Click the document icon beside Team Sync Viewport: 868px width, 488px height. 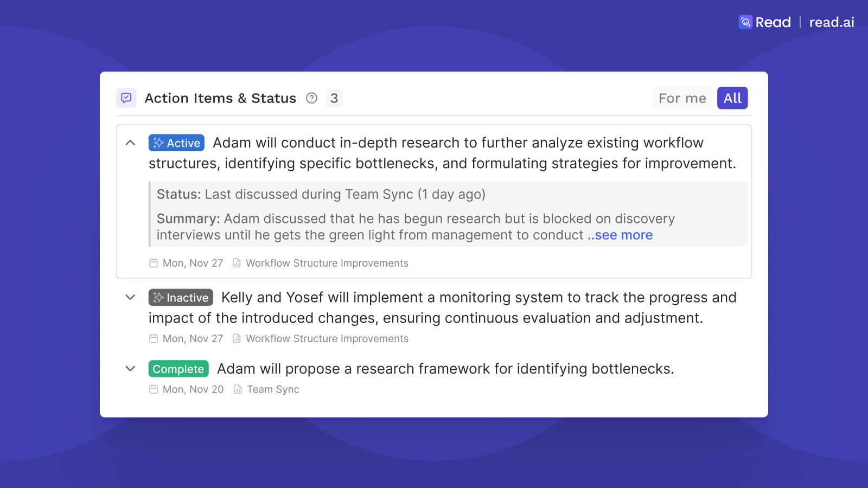[x=238, y=389]
